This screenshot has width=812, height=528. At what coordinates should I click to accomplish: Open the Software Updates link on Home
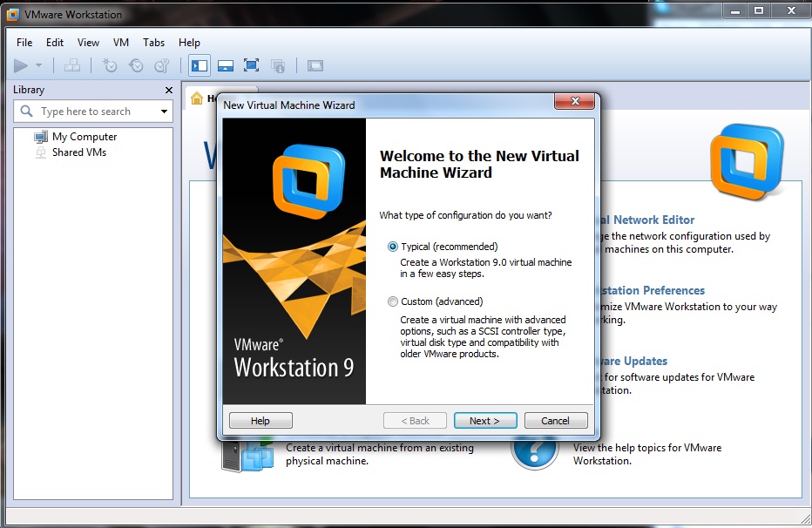tap(634, 361)
